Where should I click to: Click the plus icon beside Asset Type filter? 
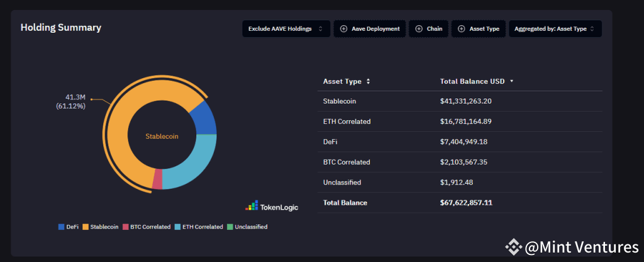click(x=462, y=29)
